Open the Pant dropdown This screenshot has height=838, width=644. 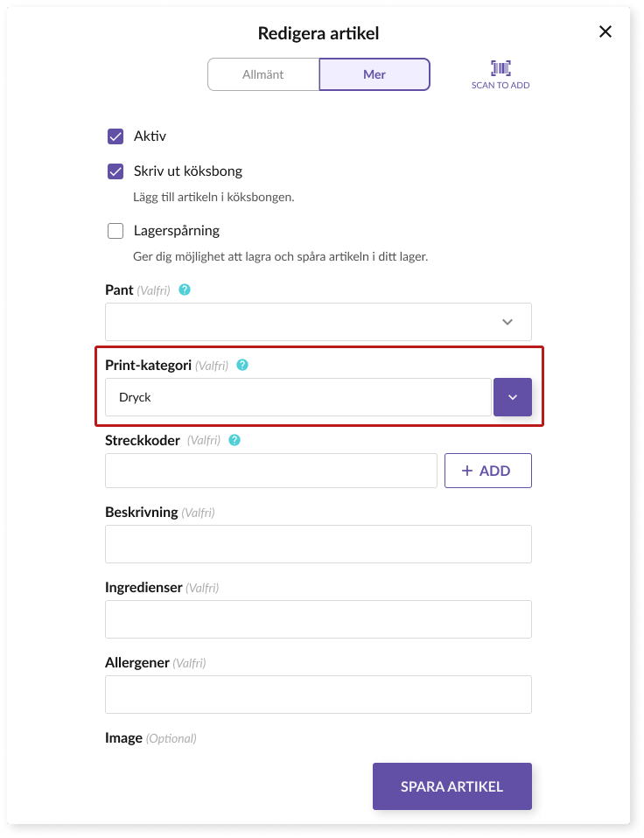(x=318, y=322)
